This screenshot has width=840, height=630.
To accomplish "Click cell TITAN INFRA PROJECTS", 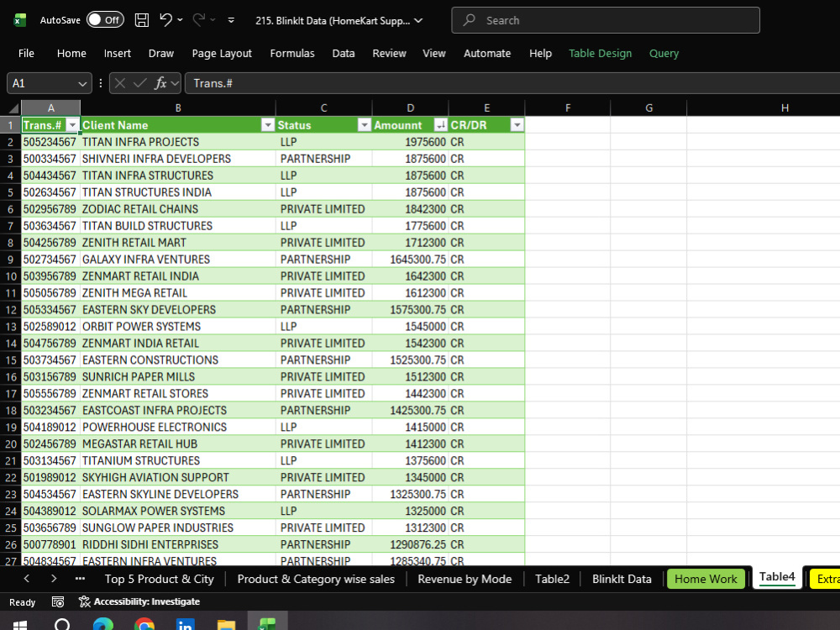I will tap(178, 142).
